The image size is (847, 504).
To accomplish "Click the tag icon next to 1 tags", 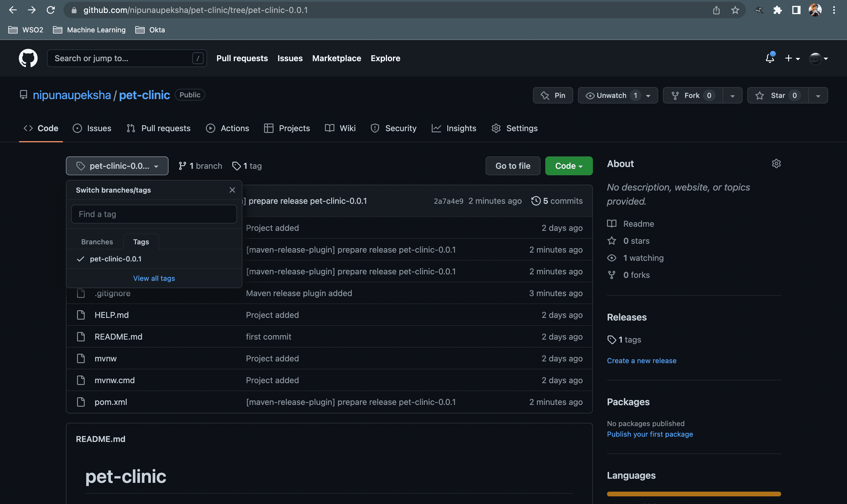I will click(x=612, y=340).
